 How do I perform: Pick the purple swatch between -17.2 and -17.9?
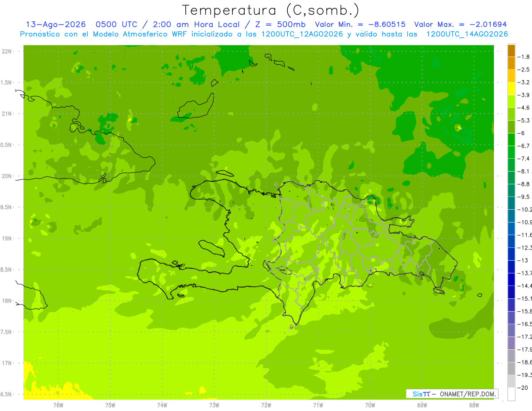tap(511, 343)
